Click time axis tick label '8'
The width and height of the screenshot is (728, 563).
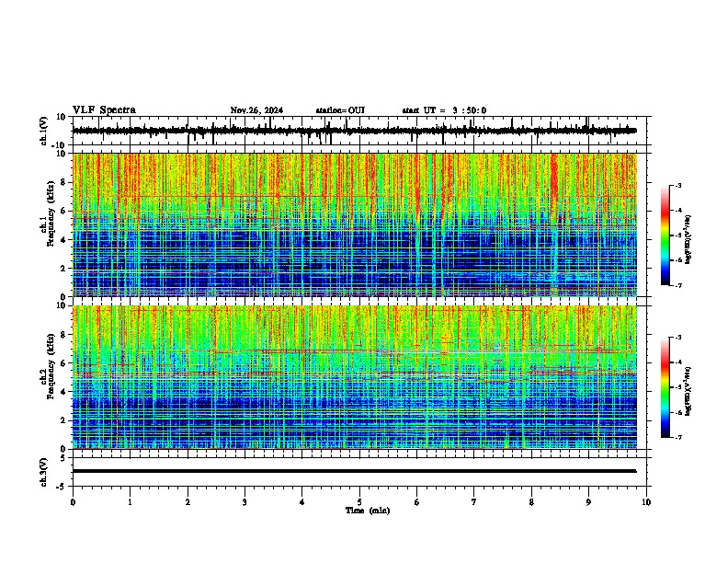[531, 502]
